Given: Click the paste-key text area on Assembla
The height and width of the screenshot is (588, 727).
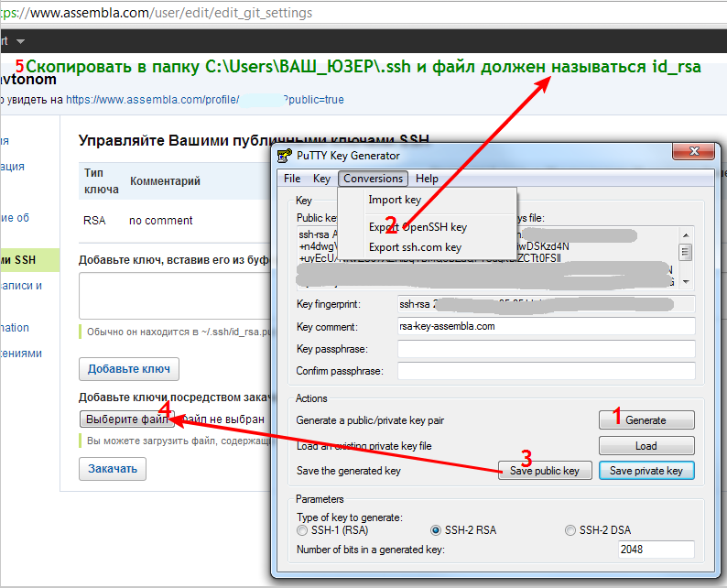Looking at the screenshot, I should 175,296.
